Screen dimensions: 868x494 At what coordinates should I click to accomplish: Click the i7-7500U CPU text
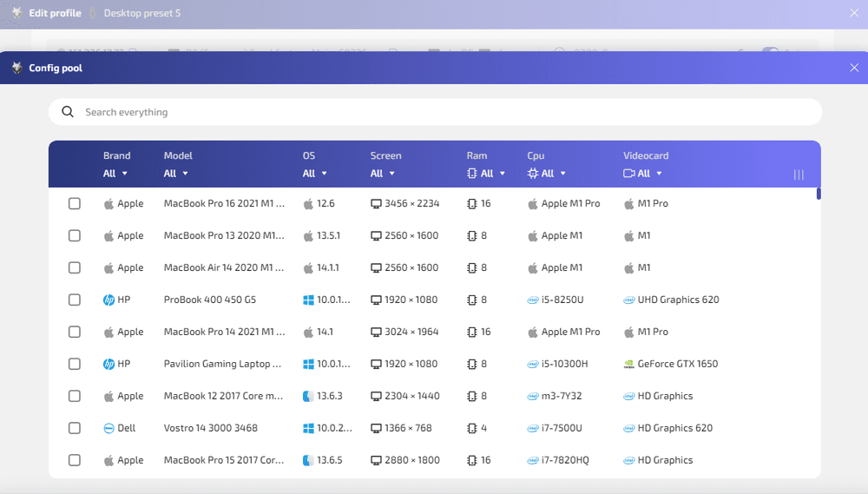coord(562,429)
